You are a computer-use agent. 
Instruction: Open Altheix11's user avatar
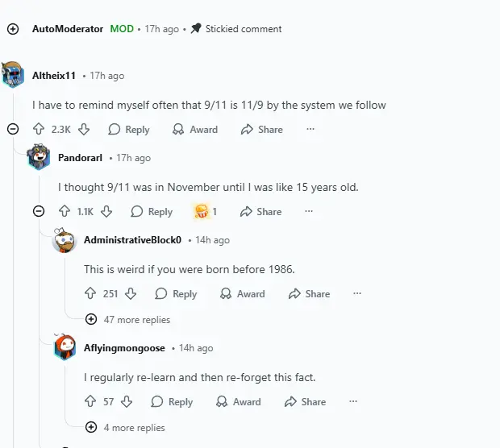[x=13, y=76]
